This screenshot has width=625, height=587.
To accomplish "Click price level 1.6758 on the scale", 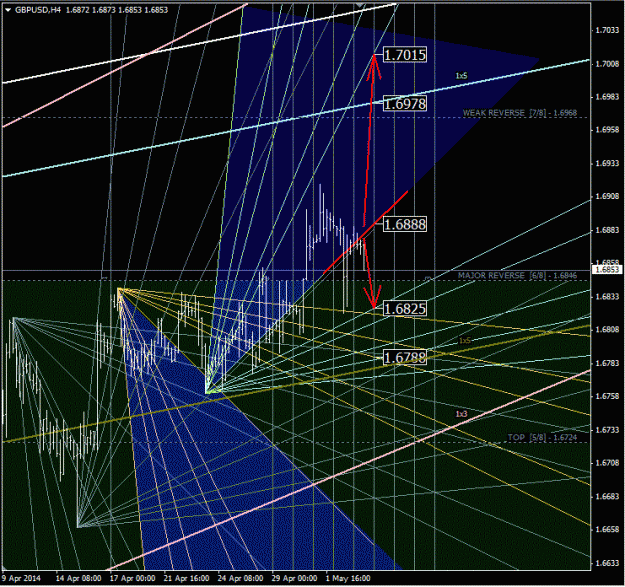I will pos(607,396).
